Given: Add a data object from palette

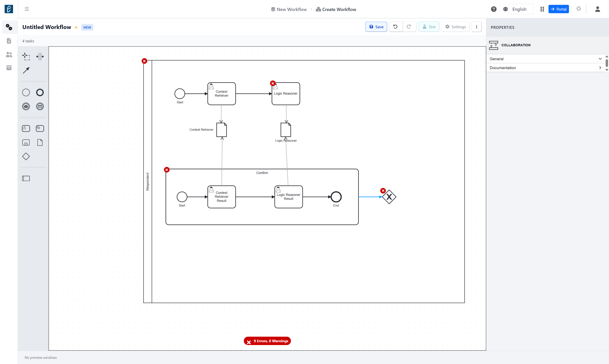Looking at the screenshot, I should 40,143.
